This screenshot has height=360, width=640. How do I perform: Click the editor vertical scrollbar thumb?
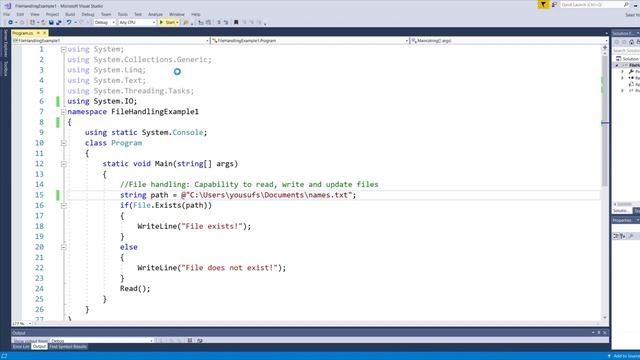pyautogui.click(x=604, y=120)
